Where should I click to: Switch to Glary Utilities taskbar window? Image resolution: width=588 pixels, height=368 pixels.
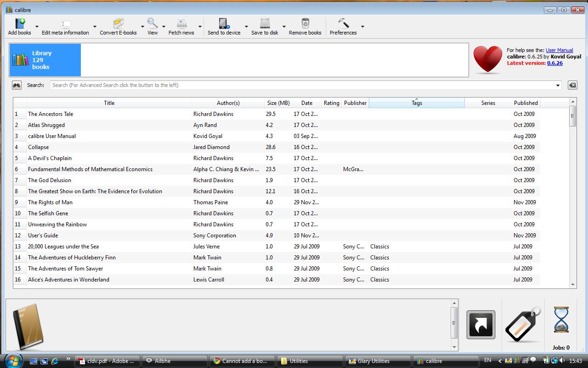tap(377, 361)
